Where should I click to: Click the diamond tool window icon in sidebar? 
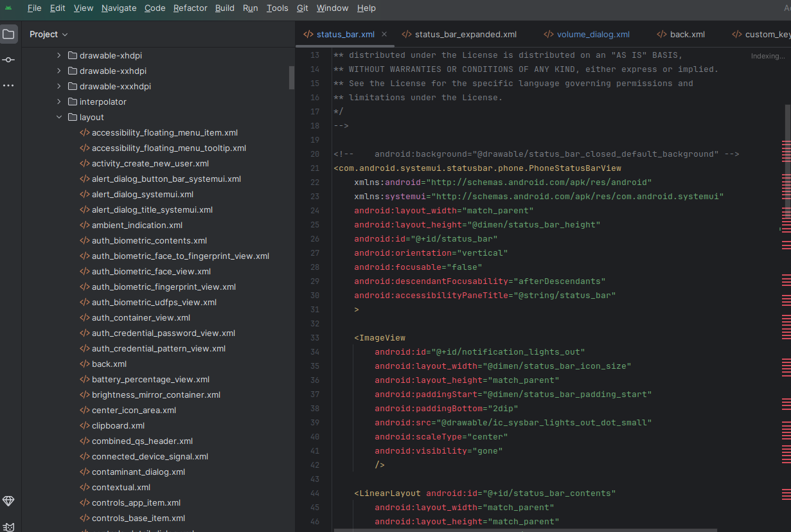pyautogui.click(x=9, y=501)
